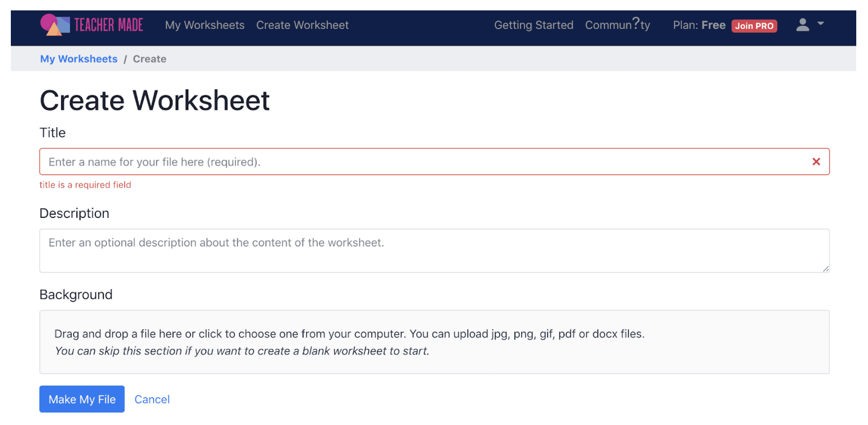
Task: Click the Description textarea resize corner
Action: pos(826,269)
